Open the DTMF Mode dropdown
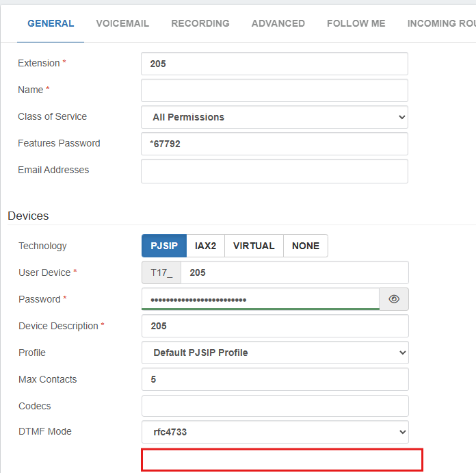Viewport: 476px width, 473px height. click(x=275, y=433)
